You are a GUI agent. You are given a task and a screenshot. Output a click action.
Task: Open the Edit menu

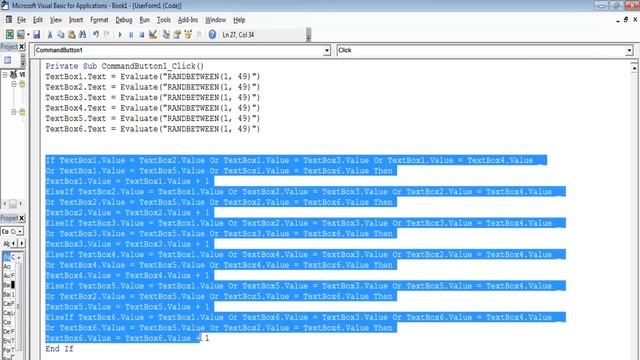point(38,20)
